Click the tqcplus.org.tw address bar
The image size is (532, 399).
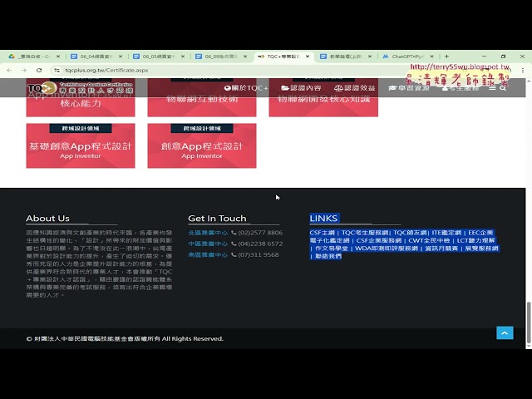click(x=106, y=70)
